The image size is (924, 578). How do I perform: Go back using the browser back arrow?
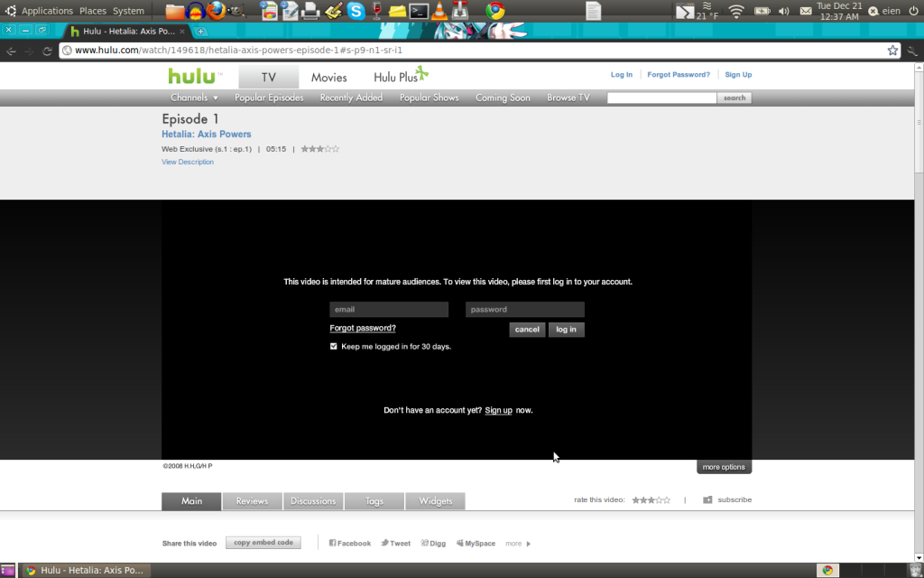click(x=11, y=51)
